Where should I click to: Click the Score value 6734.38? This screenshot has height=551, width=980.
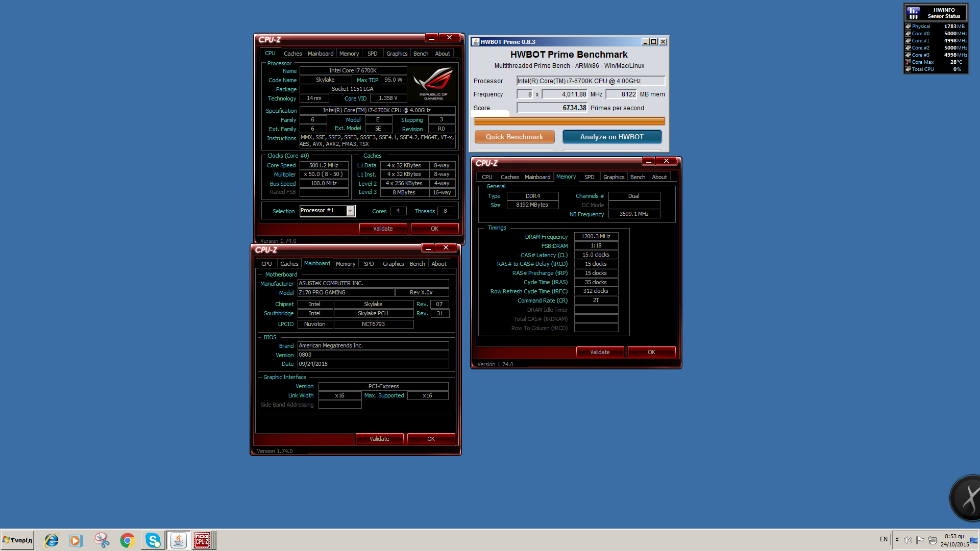point(552,108)
